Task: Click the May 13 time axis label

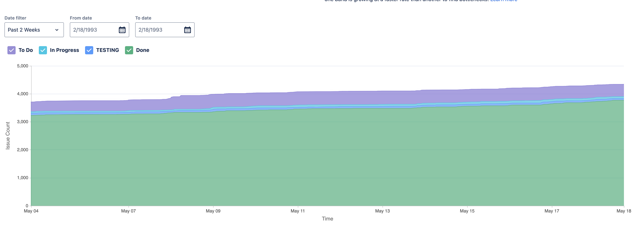Action: tap(382, 211)
